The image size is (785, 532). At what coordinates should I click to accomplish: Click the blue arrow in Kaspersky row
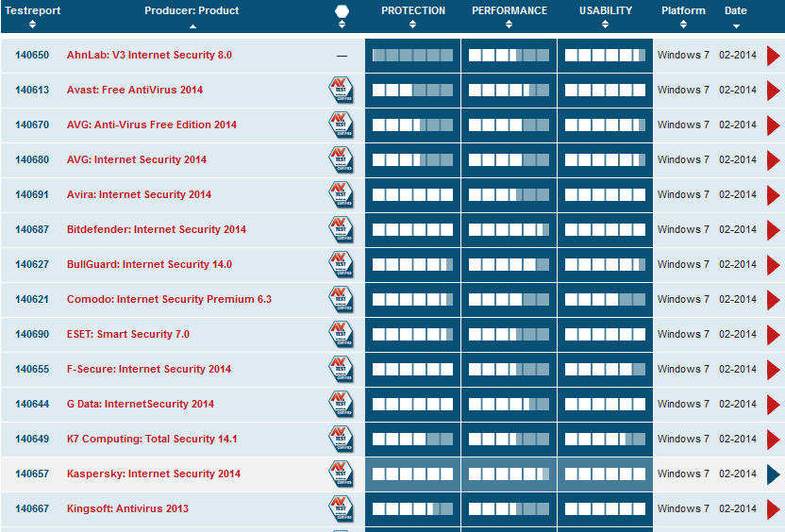[774, 474]
